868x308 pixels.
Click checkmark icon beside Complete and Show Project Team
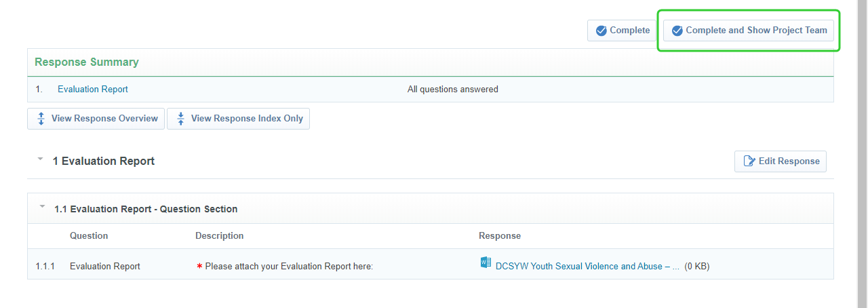point(677,31)
